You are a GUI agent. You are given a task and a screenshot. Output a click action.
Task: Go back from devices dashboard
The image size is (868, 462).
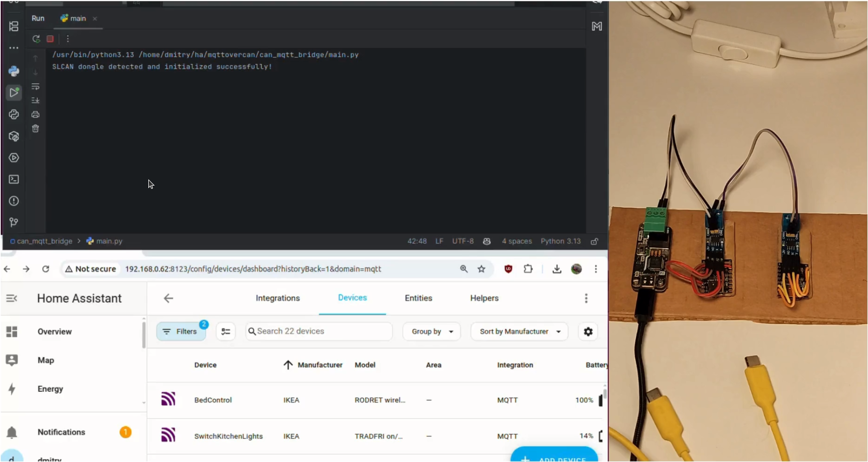click(168, 298)
